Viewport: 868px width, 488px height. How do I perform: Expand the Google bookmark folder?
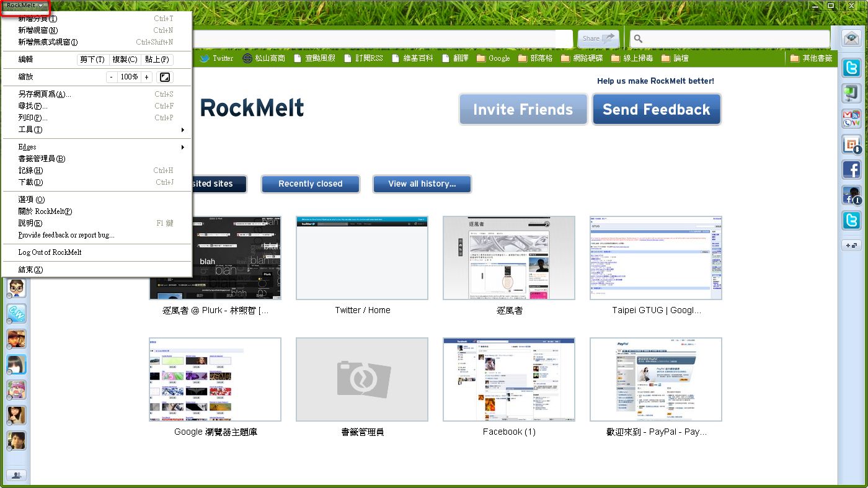coord(493,58)
